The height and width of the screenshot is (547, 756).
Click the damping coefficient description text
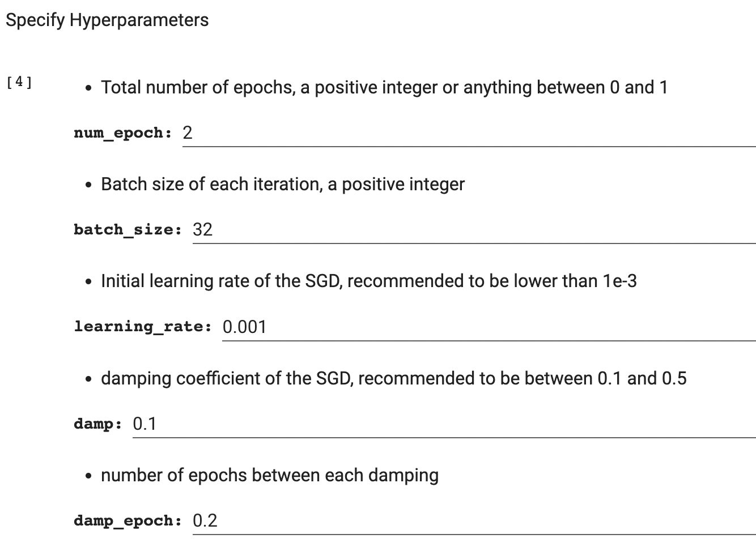[x=394, y=378]
